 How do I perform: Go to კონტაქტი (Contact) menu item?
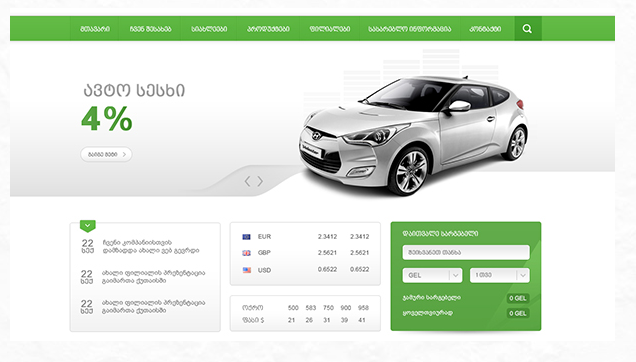(485, 29)
